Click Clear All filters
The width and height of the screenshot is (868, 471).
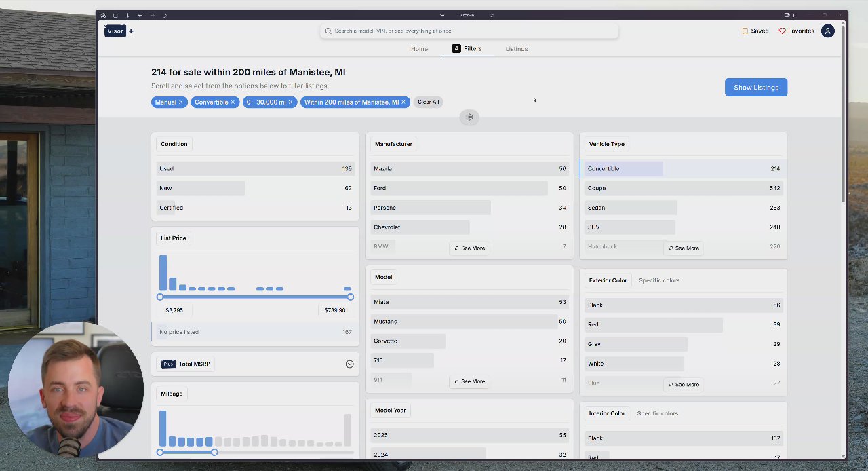[x=429, y=102]
